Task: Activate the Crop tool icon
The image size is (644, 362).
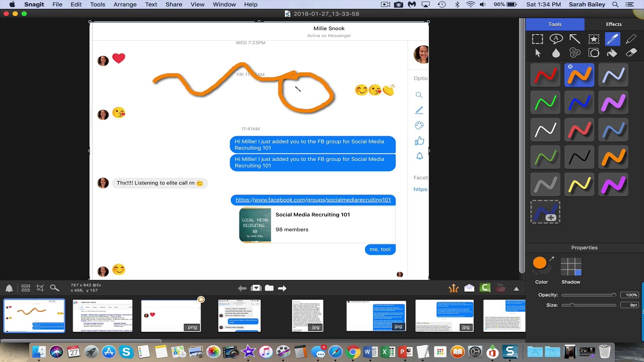Action: click(x=40, y=288)
